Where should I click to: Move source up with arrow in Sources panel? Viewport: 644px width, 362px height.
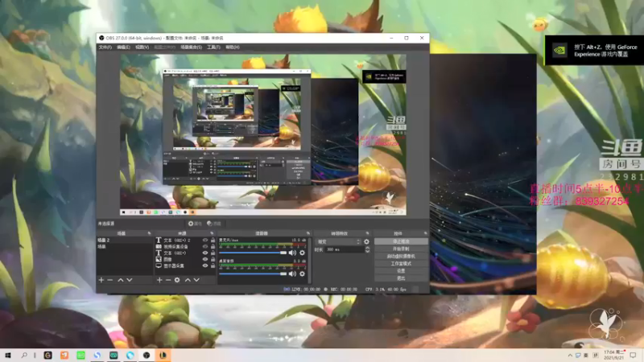(x=188, y=280)
